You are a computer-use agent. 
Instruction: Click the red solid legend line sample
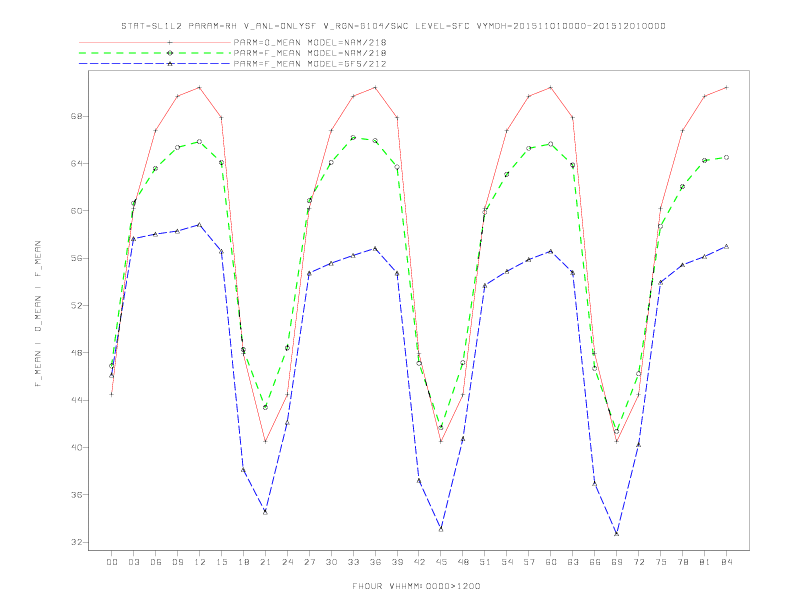tap(155, 42)
